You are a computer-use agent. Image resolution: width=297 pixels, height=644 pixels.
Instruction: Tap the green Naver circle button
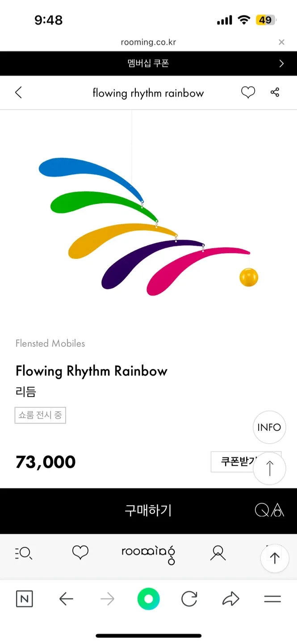148,599
